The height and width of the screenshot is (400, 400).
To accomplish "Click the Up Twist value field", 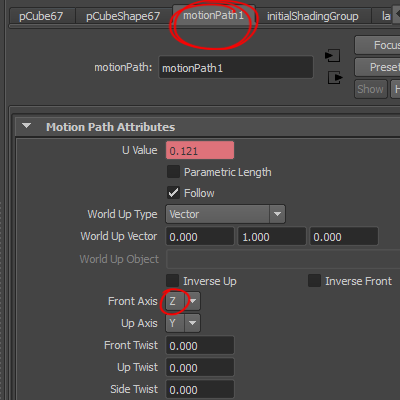I will click(x=200, y=367).
